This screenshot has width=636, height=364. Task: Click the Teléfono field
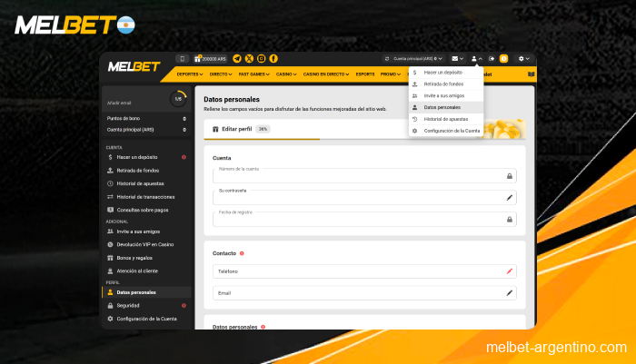point(364,271)
